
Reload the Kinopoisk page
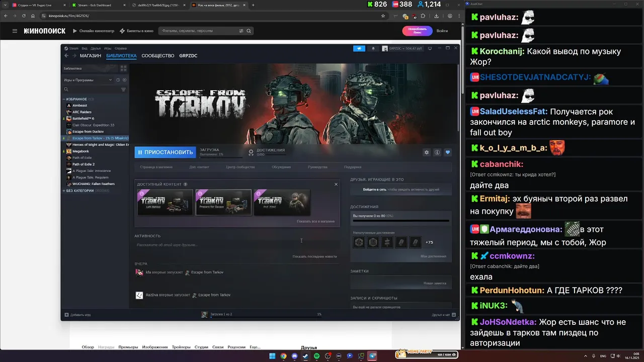24,16
